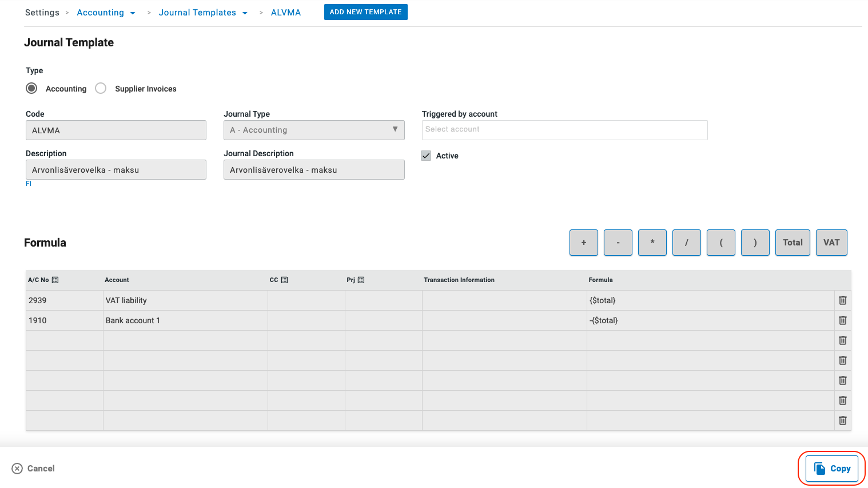Screen dimensions: 868x488
Task: Uncheck the Active checkbox
Action: point(426,156)
